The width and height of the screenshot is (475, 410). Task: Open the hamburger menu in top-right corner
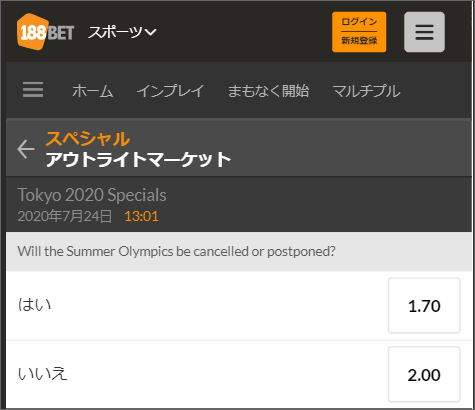(x=424, y=32)
